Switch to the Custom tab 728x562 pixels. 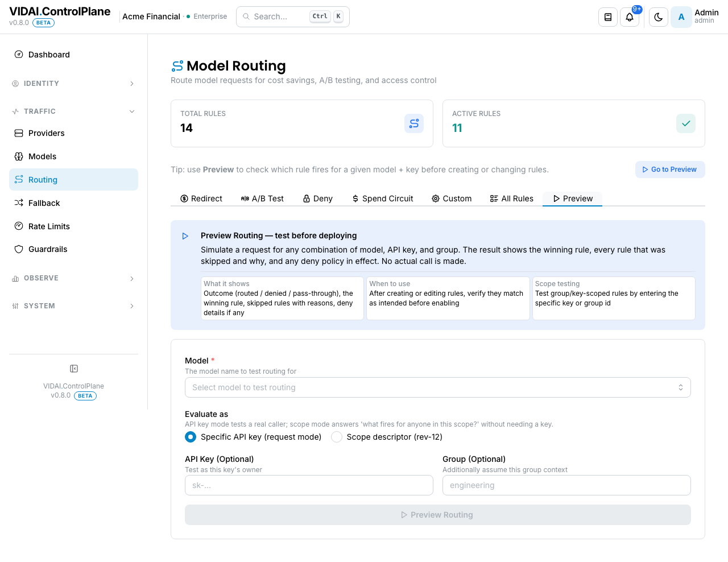pyautogui.click(x=452, y=199)
